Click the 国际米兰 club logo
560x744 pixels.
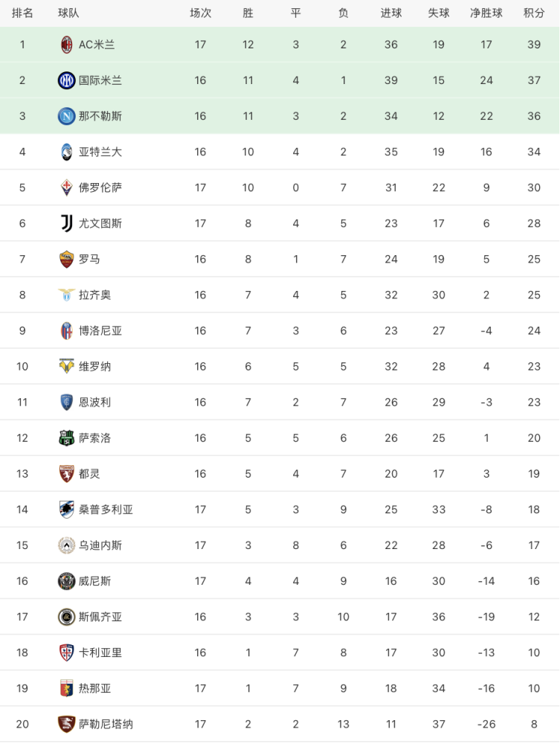click(67, 80)
